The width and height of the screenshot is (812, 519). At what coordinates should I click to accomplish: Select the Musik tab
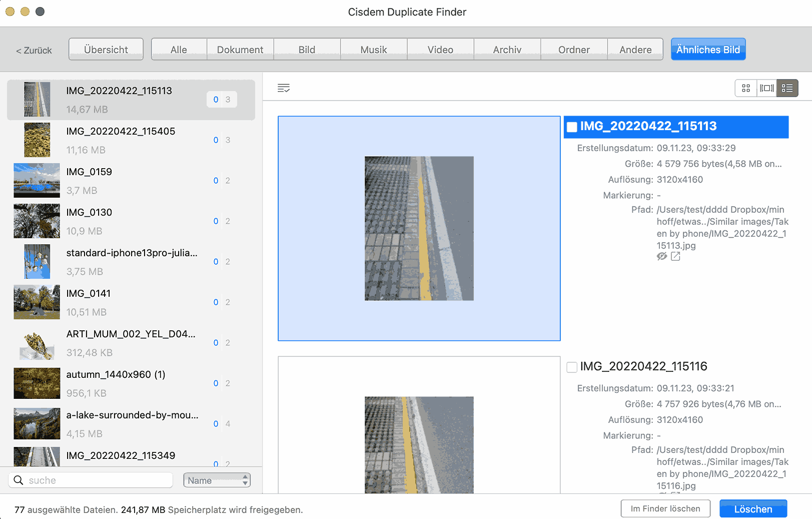click(x=374, y=49)
